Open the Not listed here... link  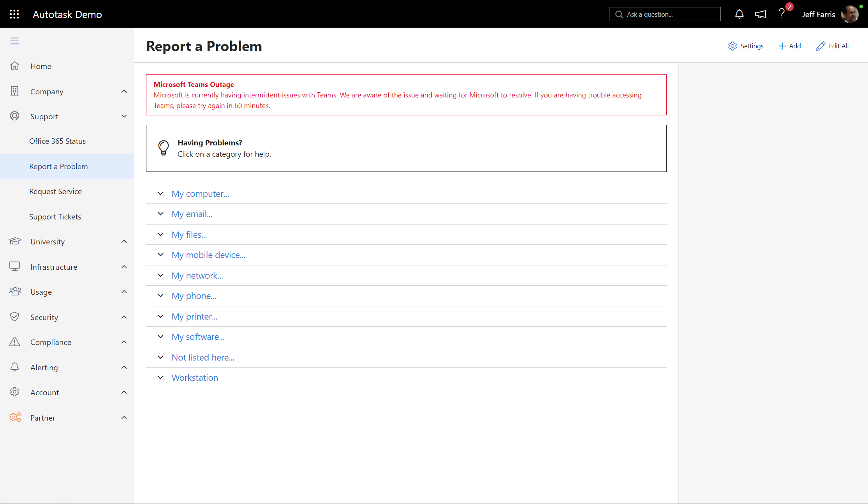coord(203,357)
